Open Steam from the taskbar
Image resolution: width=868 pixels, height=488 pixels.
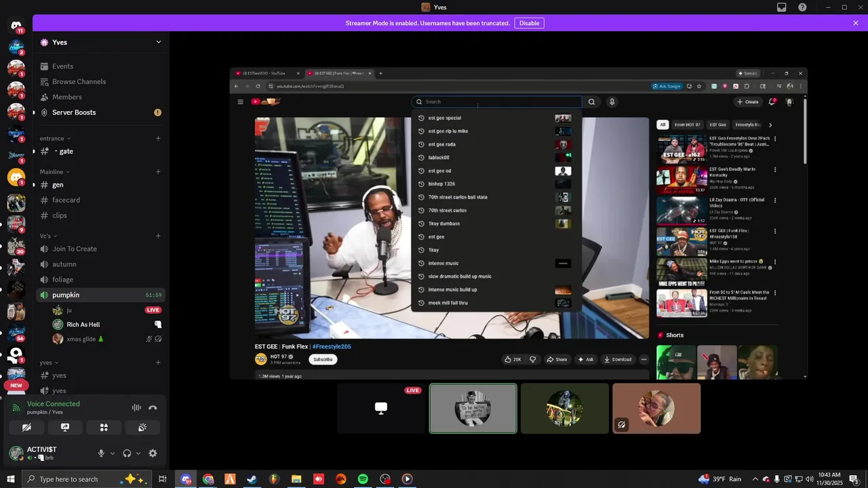coord(252,479)
